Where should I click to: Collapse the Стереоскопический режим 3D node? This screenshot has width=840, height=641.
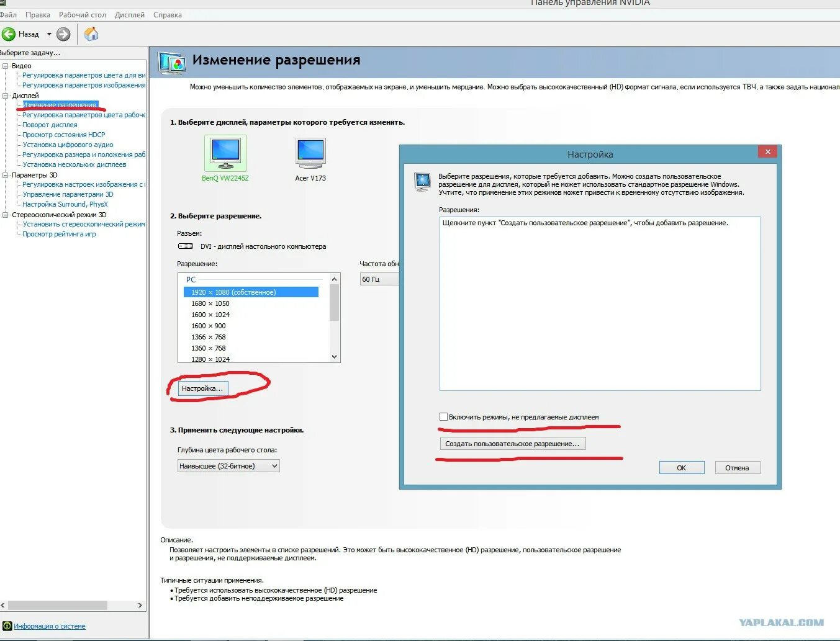(x=6, y=215)
